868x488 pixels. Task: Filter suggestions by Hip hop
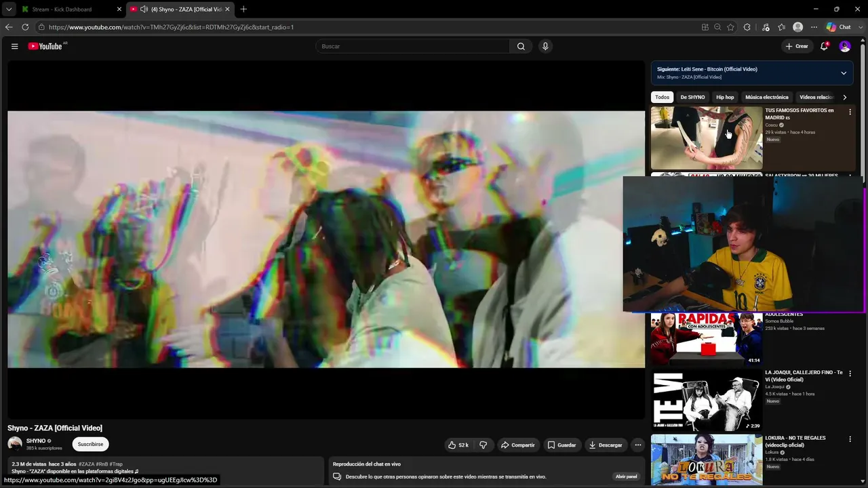click(725, 97)
